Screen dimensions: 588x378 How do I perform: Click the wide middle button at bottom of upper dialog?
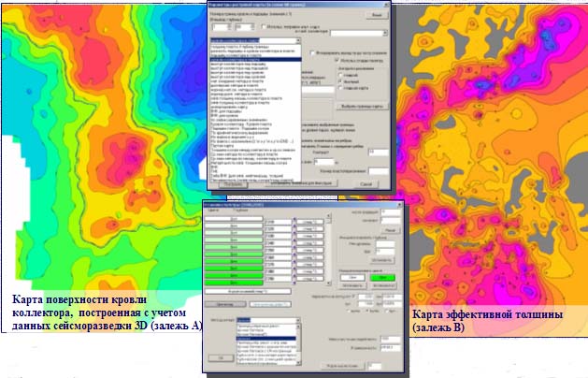click(x=301, y=183)
